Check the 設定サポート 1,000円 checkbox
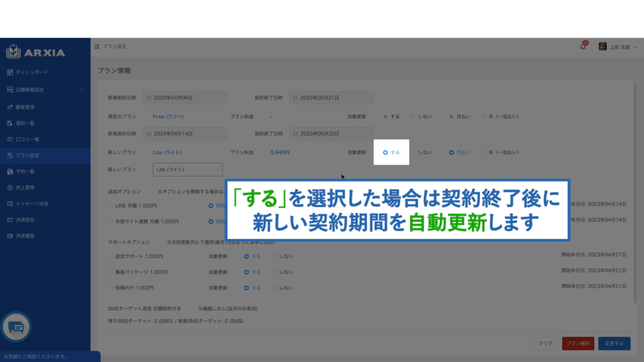The image size is (644, 362). pos(111,256)
